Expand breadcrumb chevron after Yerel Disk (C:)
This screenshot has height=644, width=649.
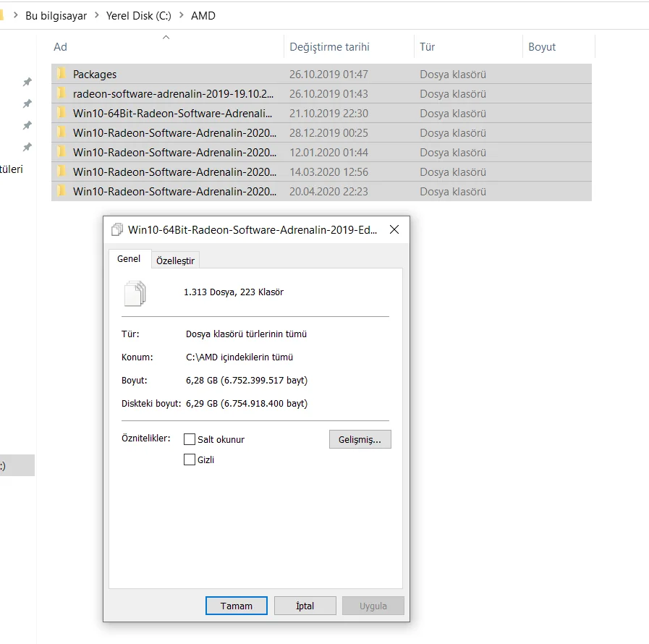coord(181,15)
